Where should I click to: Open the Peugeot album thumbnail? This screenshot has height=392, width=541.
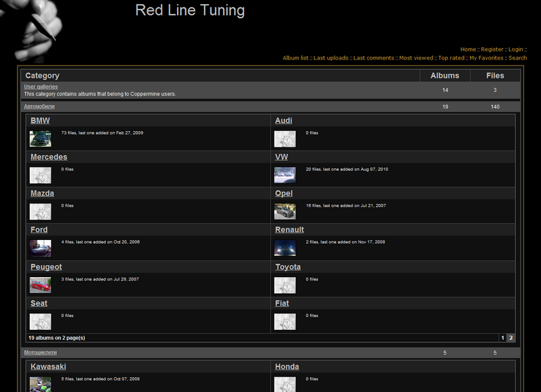[41, 285]
